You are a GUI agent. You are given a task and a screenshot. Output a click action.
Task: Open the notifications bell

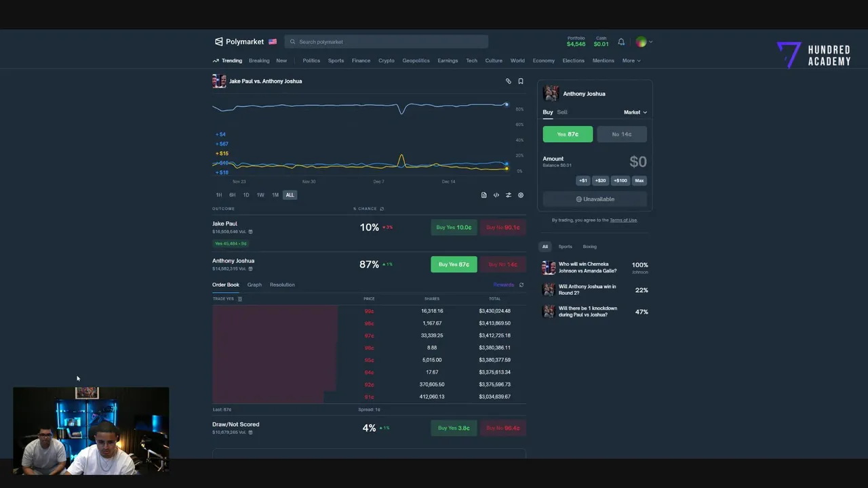pos(621,42)
